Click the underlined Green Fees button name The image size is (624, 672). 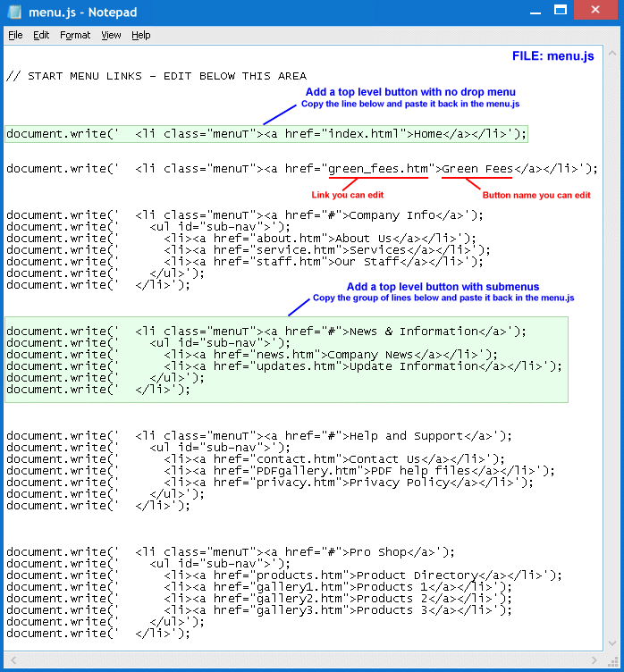477,169
